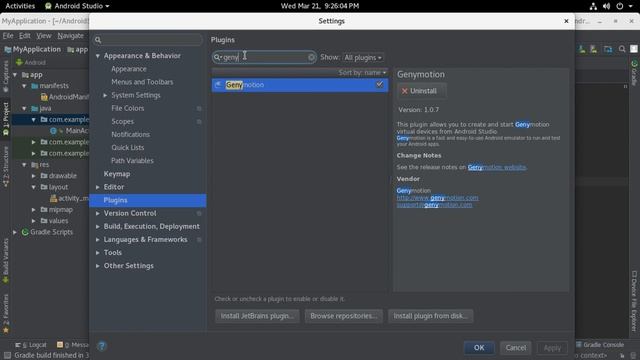Image resolution: width=640 pixels, height=360 pixels.
Task: Expand the Tools settings section
Action: point(98,253)
